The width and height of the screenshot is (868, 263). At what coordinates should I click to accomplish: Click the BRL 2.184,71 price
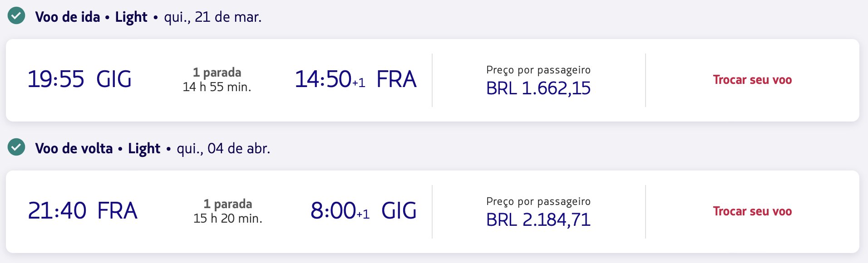538,220
